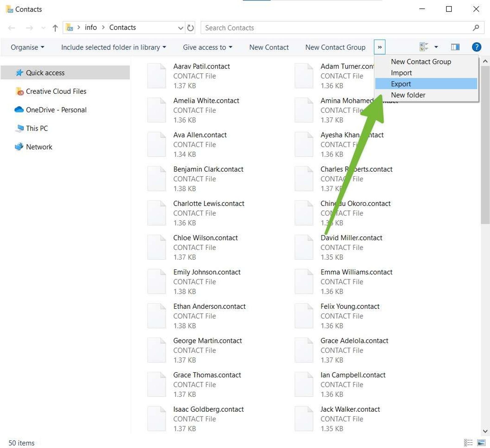Screen dimensions: 490x448
Task: Expand the address bar history dropdown
Action: coord(181,28)
